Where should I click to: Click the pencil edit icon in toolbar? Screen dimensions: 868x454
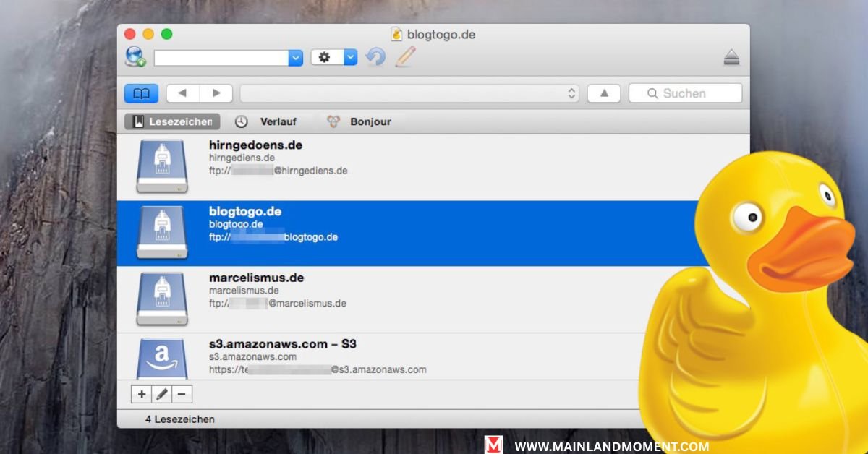[405, 56]
